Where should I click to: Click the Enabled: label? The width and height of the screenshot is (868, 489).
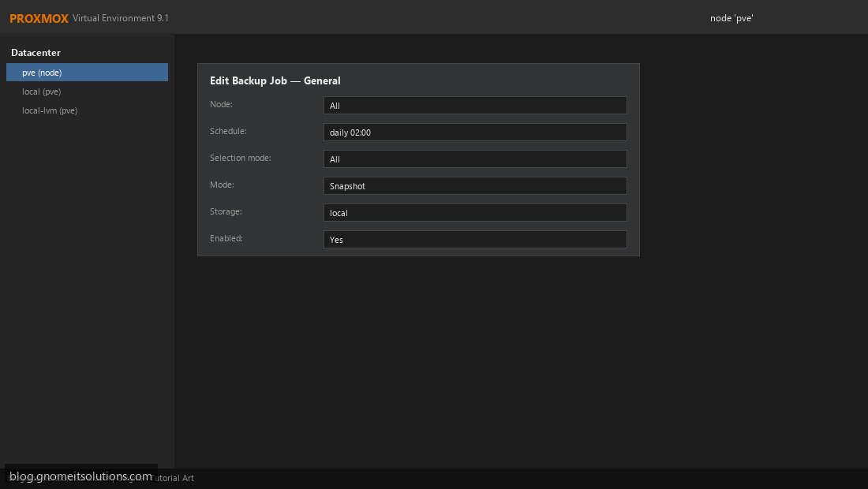tap(226, 238)
